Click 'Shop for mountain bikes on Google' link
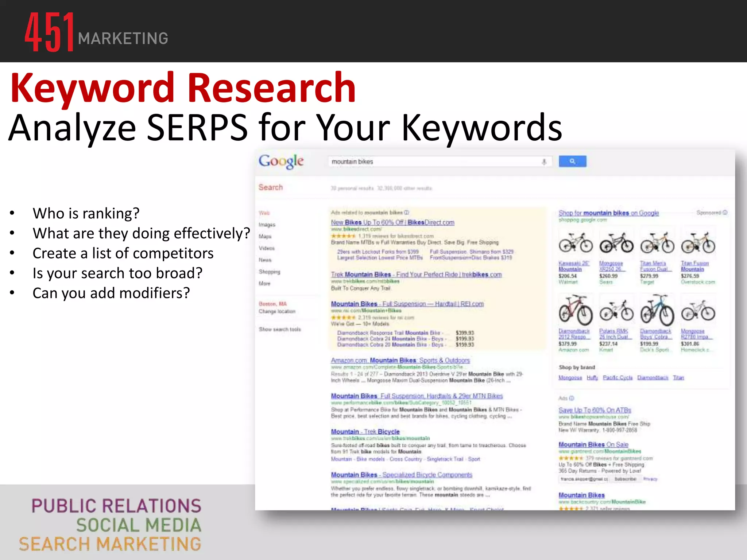747x560 pixels. [x=609, y=213]
